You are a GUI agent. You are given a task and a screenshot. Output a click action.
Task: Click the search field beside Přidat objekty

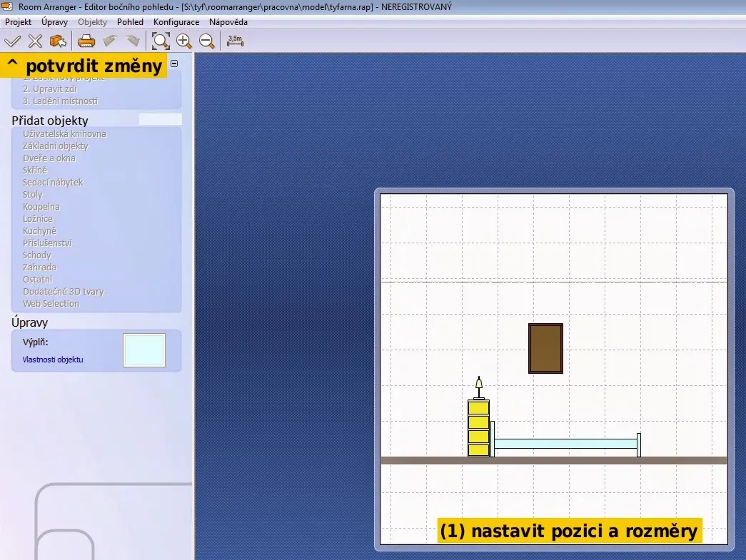tap(161, 119)
